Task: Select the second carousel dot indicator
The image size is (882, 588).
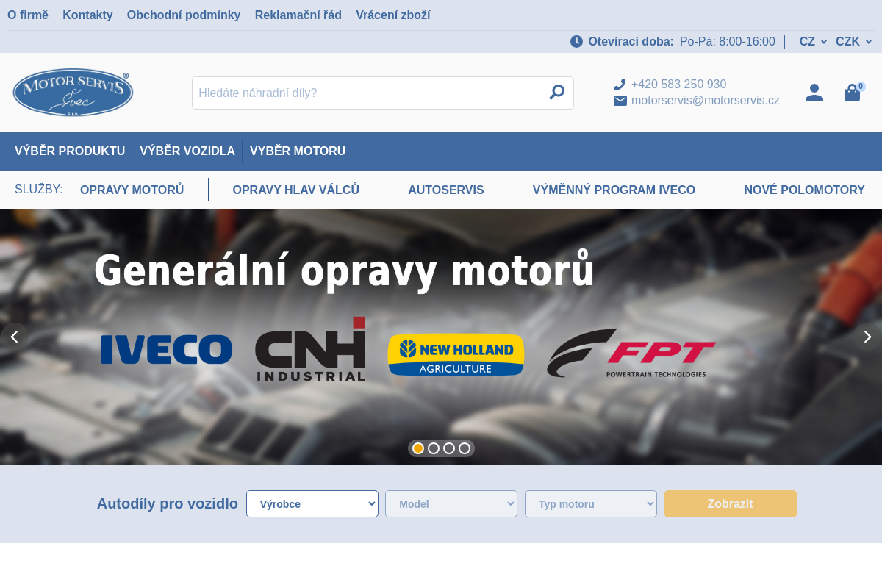Action: (434, 448)
